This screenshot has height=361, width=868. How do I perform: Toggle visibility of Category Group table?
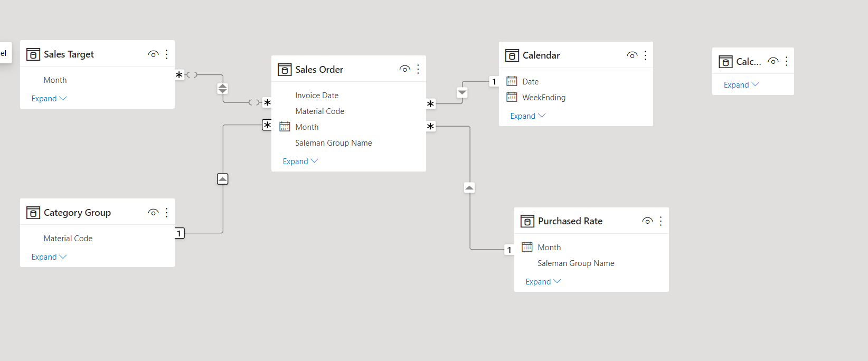(154, 213)
